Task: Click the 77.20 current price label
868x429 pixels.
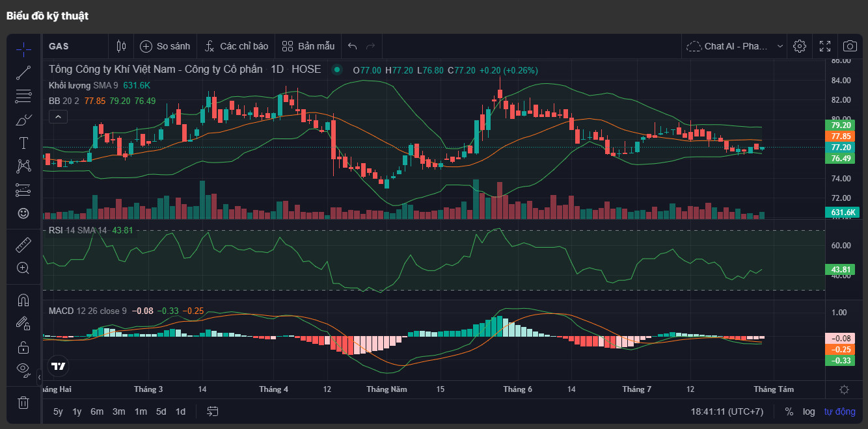Action: [841, 148]
